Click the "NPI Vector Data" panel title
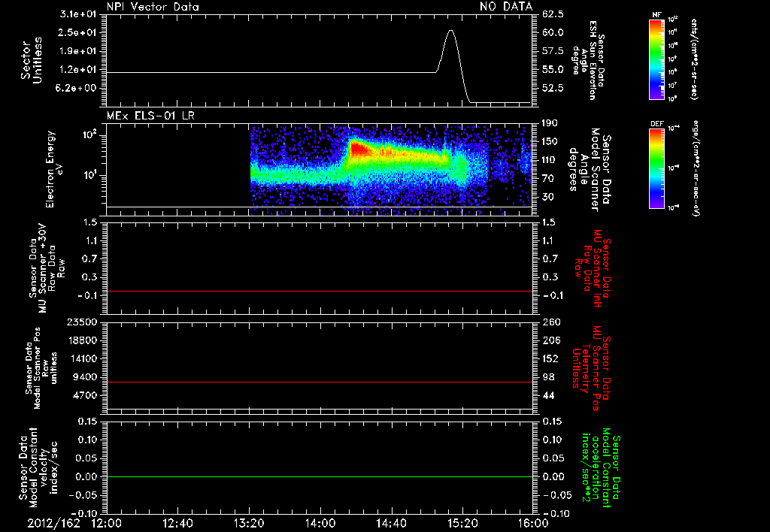Image resolution: width=770 pixels, height=532 pixels. click(x=153, y=7)
